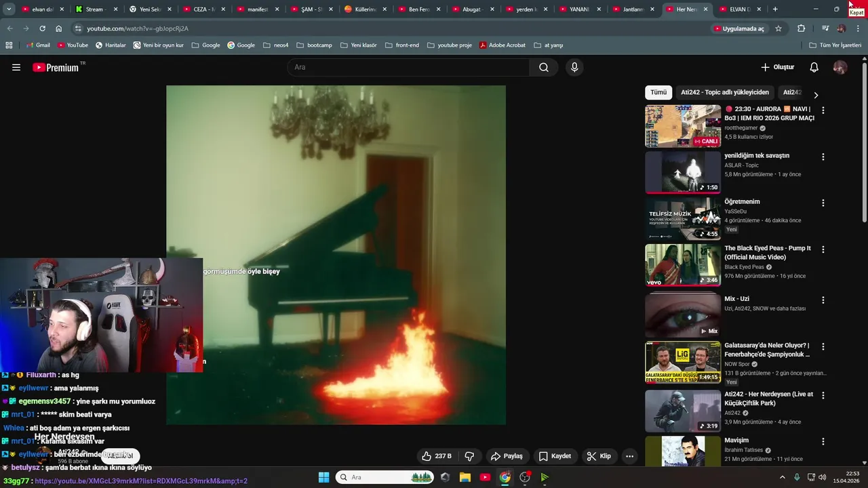Open options menu for AURORA NAVI live video
868x488 pixels.
click(823, 110)
